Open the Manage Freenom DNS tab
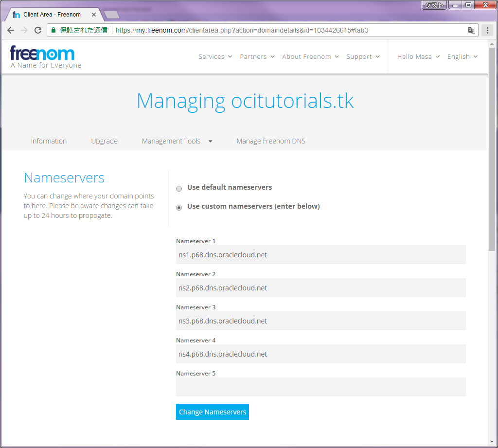 pos(271,141)
